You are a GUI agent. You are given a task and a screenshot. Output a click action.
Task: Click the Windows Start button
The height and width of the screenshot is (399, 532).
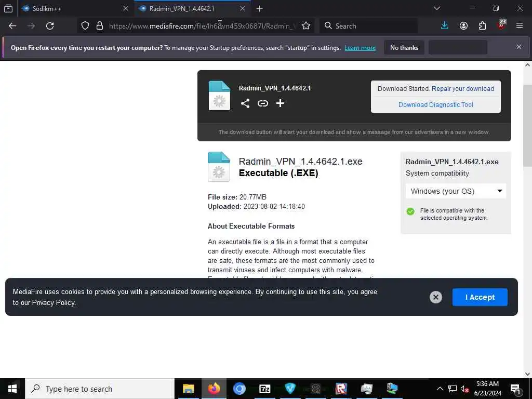(x=12, y=389)
